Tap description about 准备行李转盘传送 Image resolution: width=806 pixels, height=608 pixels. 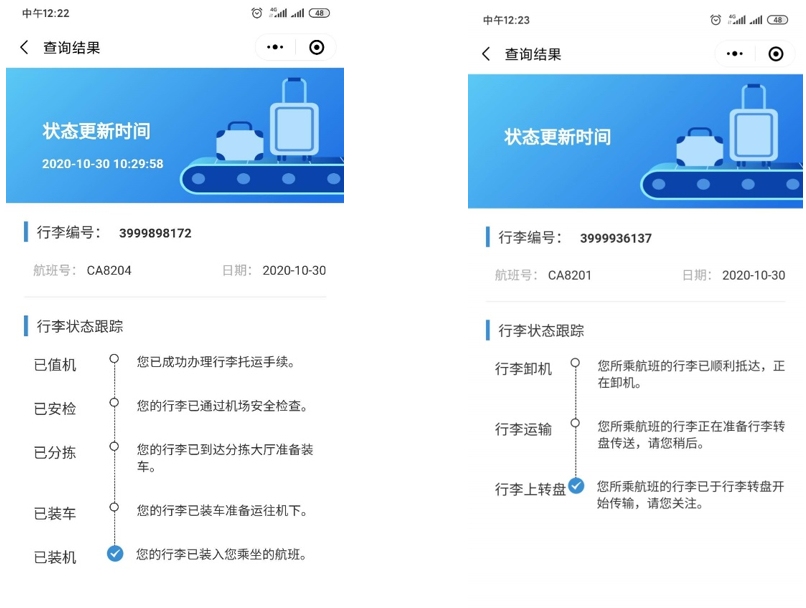(691, 434)
